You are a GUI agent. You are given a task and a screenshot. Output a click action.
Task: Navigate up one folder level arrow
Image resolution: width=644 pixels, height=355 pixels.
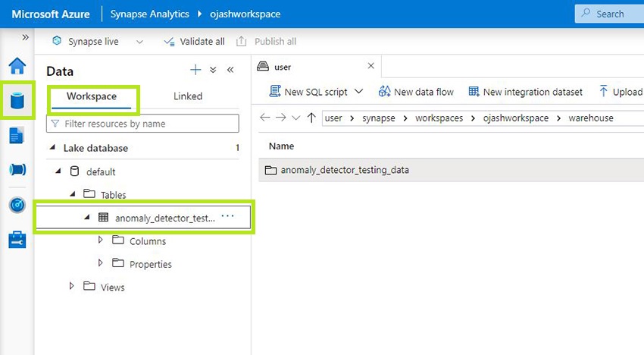click(311, 118)
